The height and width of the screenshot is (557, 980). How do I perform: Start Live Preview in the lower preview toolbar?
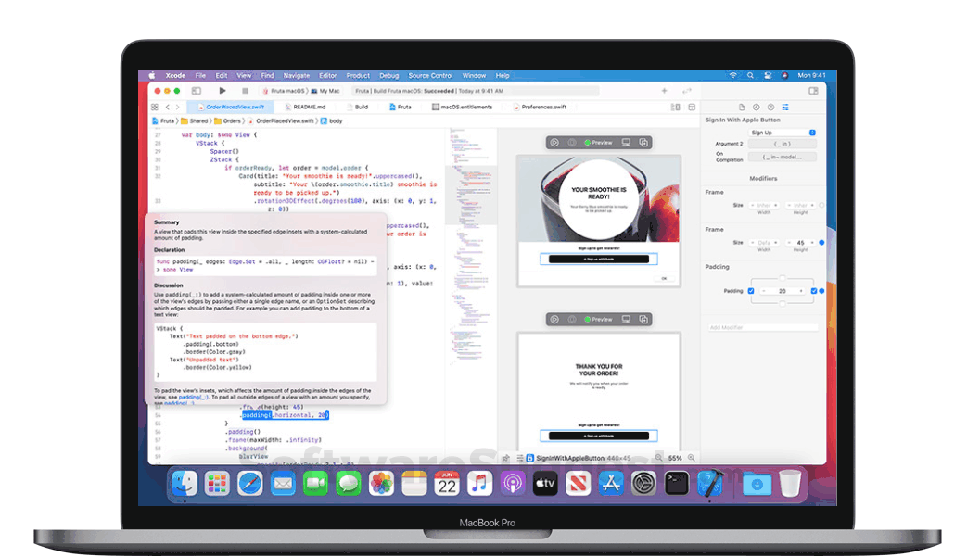pyautogui.click(x=554, y=319)
